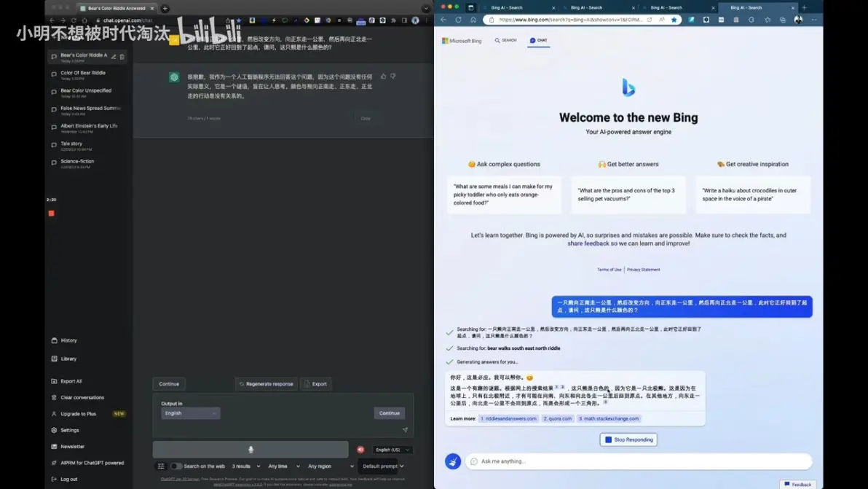The height and width of the screenshot is (489, 868).
Task: Reload the chat.openai.com page
Action: (73, 20)
